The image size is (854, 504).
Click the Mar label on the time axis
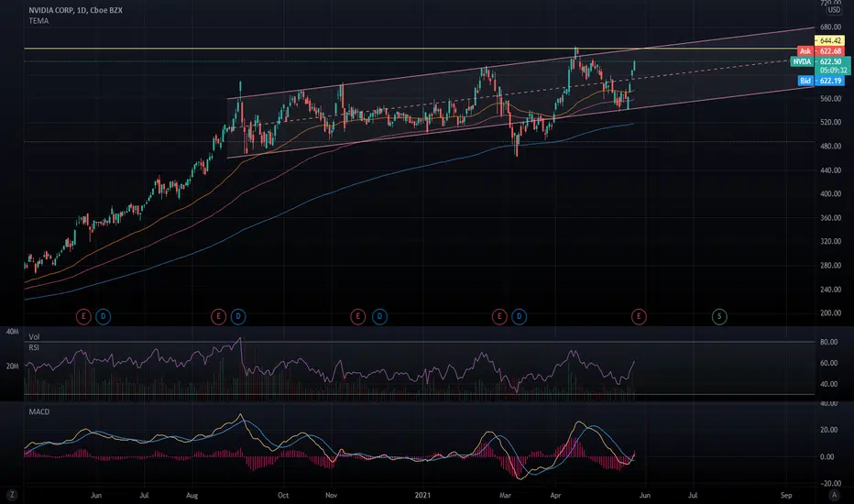(x=505, y=495)
